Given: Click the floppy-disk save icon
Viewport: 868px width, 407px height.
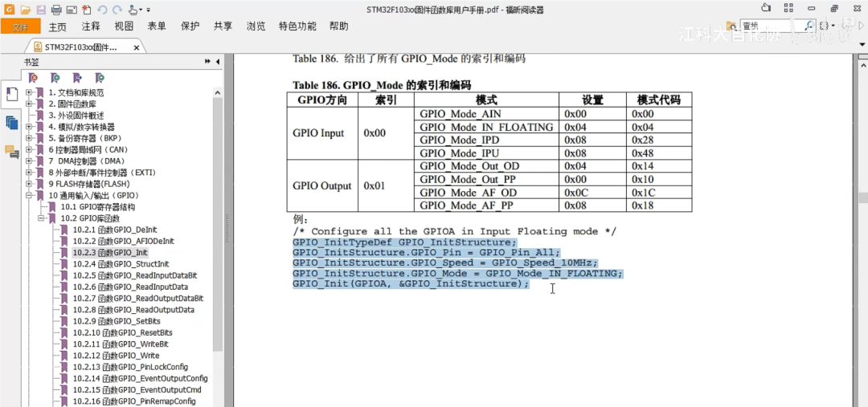Looking at the screenshot, I should pos(41,10).
